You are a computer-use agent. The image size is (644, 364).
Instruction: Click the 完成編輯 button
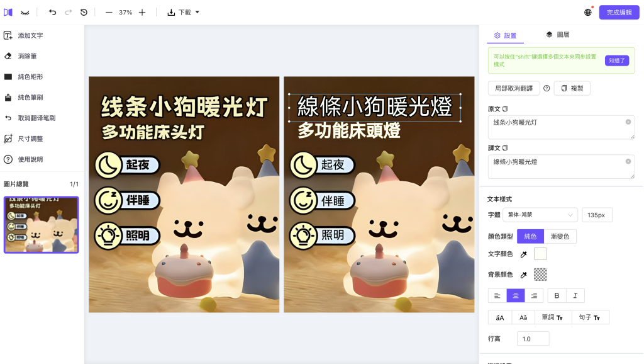click(x=619, y=13)
